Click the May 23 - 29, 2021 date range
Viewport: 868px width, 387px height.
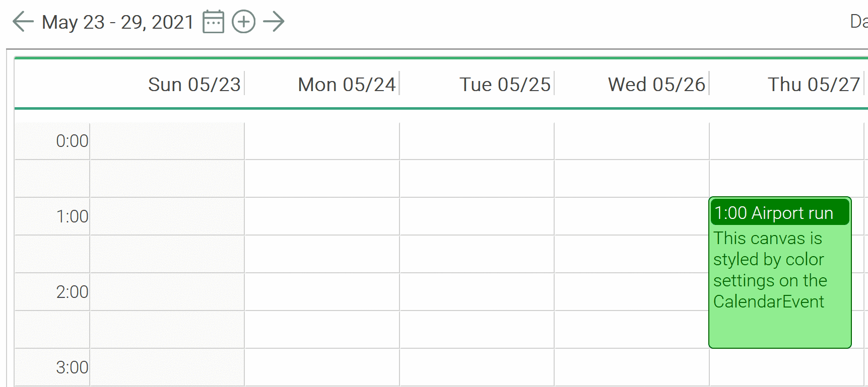[x=118, y=22]
